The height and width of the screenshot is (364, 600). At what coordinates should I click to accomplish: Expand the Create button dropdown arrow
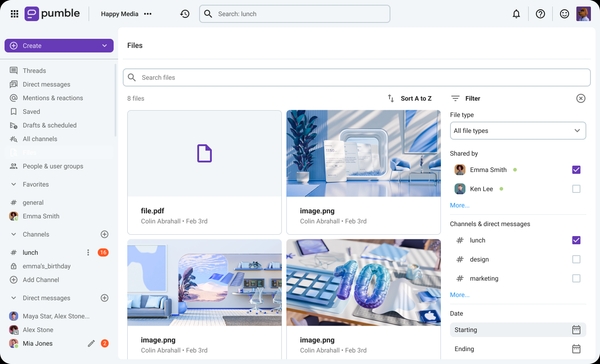pos(104,46)
